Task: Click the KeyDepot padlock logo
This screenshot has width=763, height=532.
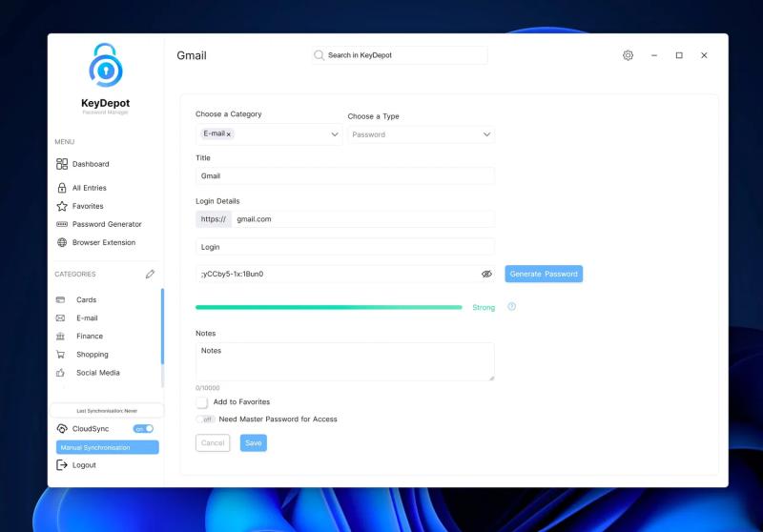Action: (x=106, y=65)
